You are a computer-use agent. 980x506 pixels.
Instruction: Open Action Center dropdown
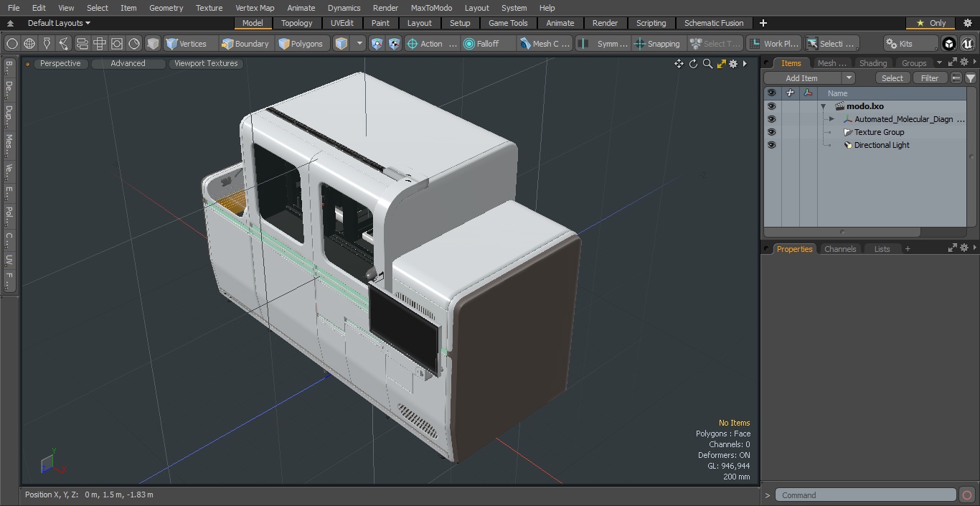pyautogui.click(x=432, y=44)
